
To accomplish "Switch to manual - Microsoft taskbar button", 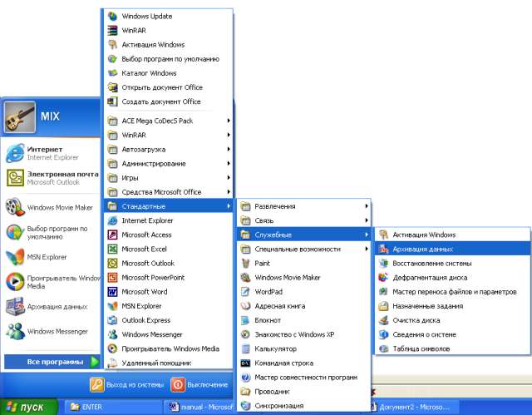I will 200,407.
